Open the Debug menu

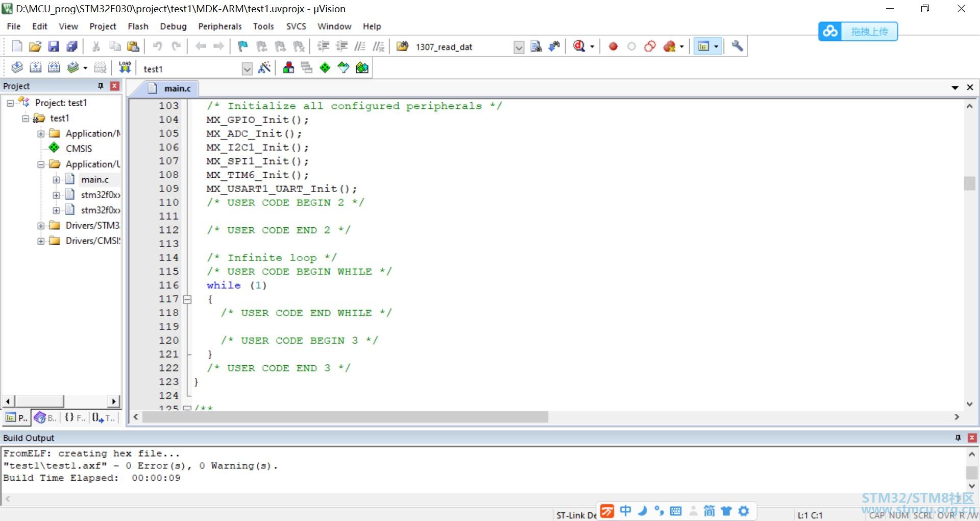(x=173, y=26)
